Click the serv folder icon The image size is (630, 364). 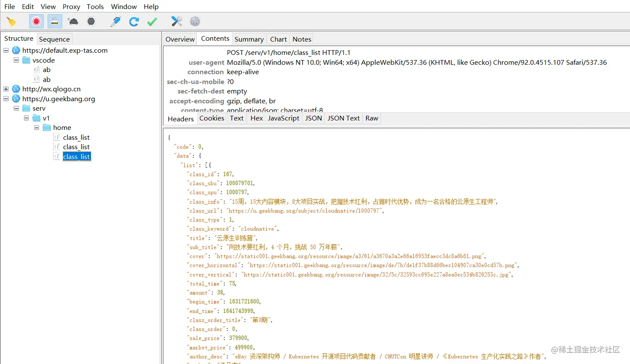click(x=26, y=108)
